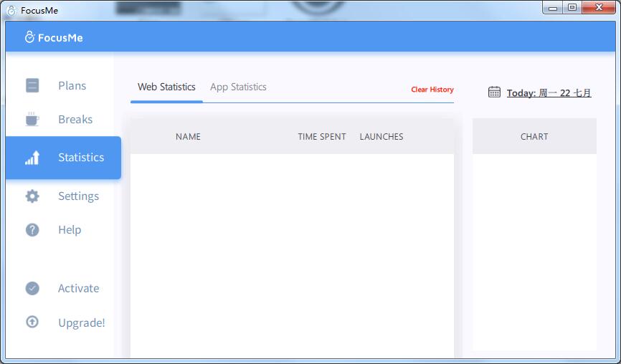Click the FocusMe logo in blue header
The height and width of the screenshot is (364, 621).
(54, 37)
